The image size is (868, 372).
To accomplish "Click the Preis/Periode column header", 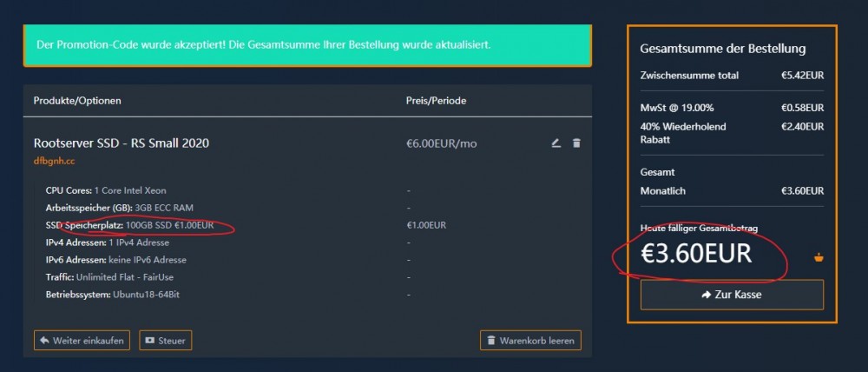I will [x=436, y=101].
